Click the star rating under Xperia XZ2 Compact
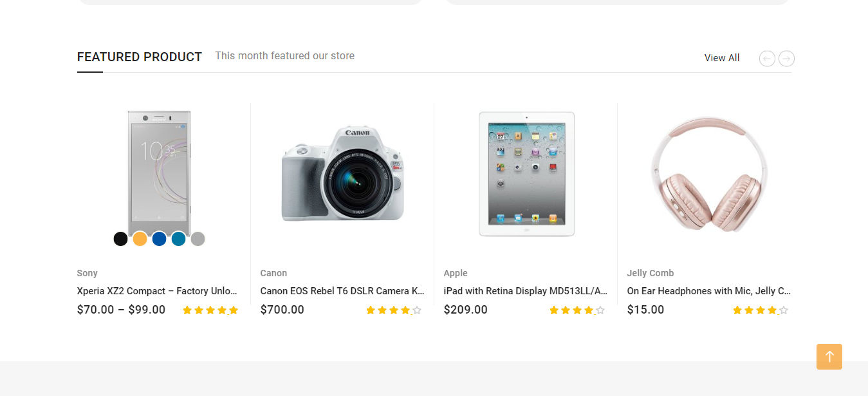This screenshot has height=396, width=868. [210, 310]
